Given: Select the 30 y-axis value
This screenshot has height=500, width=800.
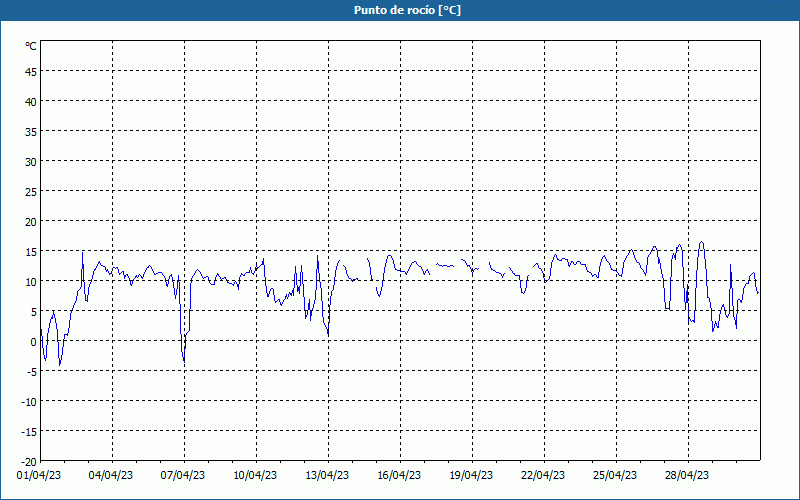Looking at the screenshot, I should tap(31, 162).
